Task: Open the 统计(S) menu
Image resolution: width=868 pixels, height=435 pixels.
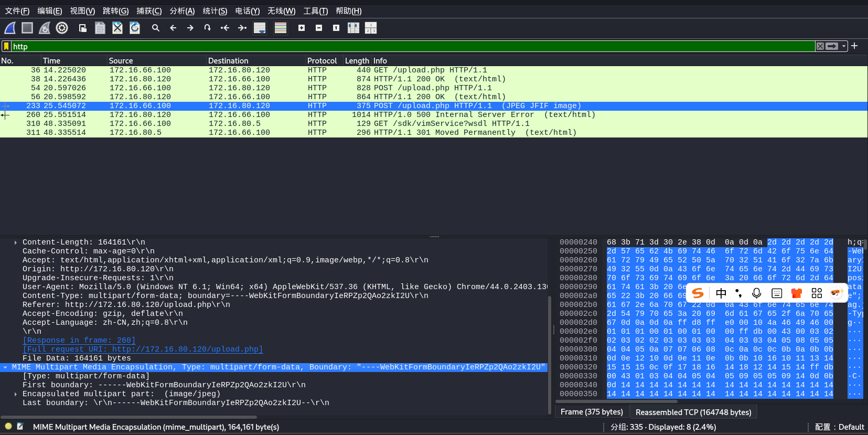Action: coord(215,10)
